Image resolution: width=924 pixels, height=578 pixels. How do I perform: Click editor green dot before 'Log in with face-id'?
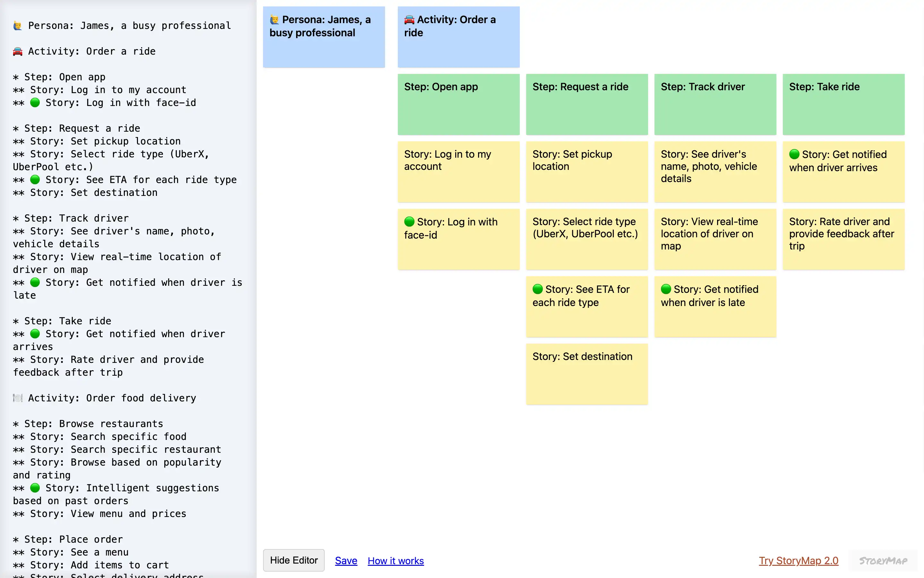(35, 102)
